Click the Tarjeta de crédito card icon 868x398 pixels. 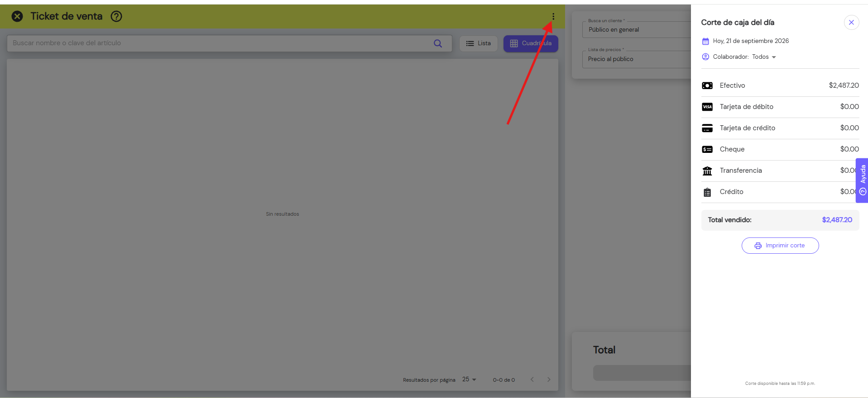(x=707, y=128)
